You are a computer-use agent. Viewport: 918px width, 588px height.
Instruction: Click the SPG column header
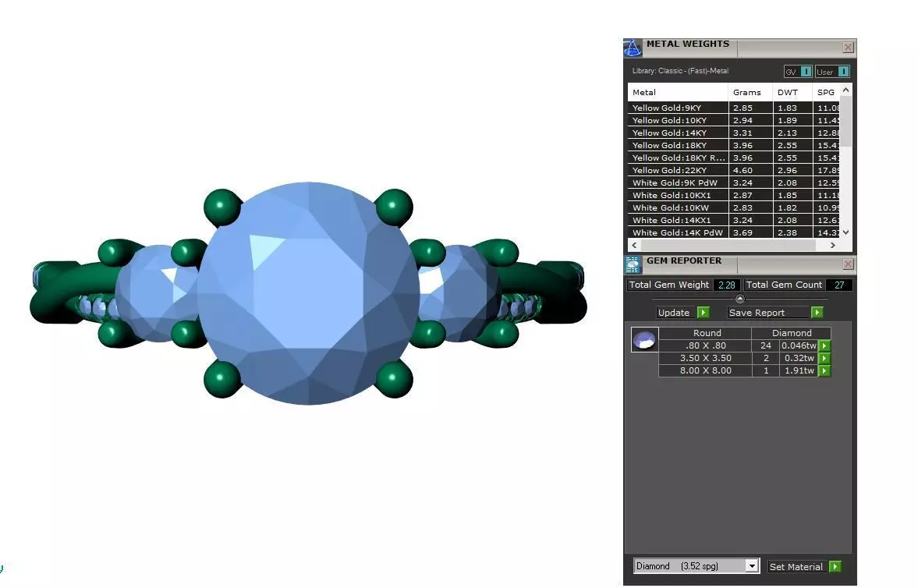[x=827, y=92]
